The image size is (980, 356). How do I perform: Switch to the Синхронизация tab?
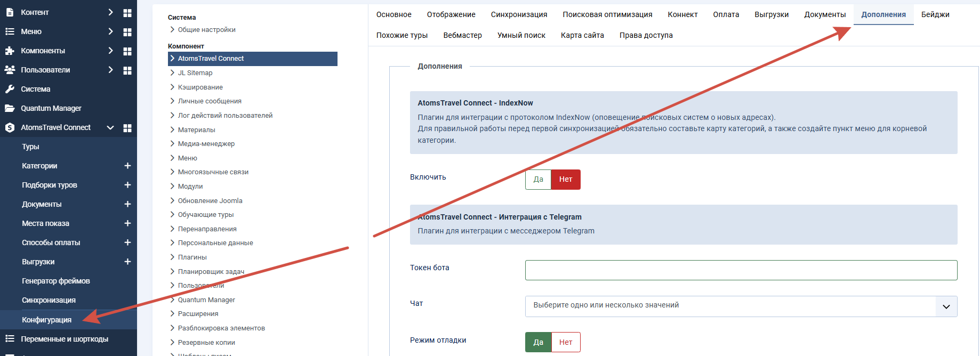pos(519,14)
